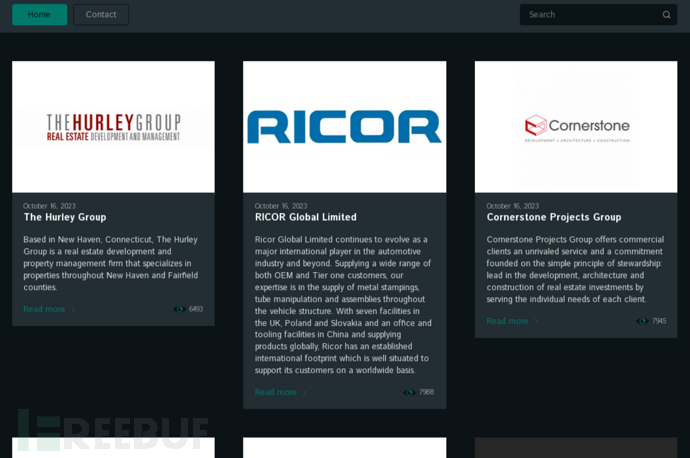Click the eye views icon on Hurley card
The width and height of the screenshot is (690, 458).
click(x=180, y=309)
